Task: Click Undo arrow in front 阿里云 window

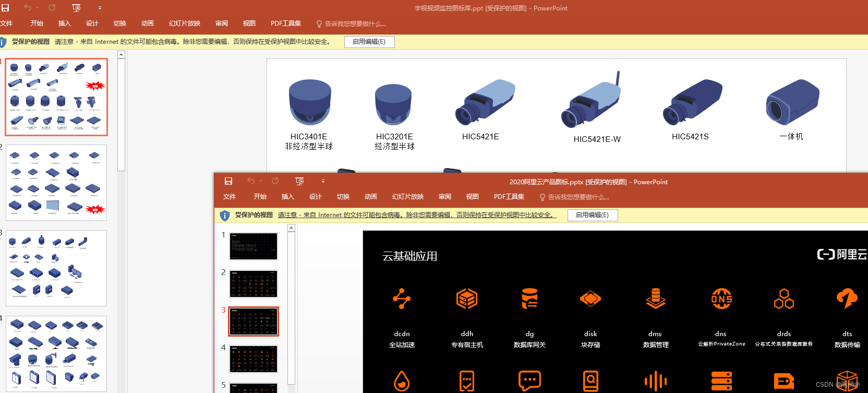Action: pyautogui.click(x=250, y=181)
